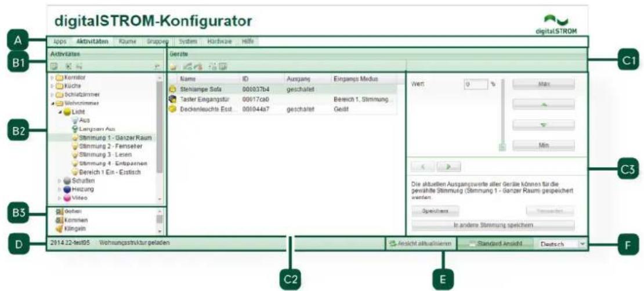Expand the Korridor room node
The height and width of the screenshot is (291, 644).
[x=52, y=77]
